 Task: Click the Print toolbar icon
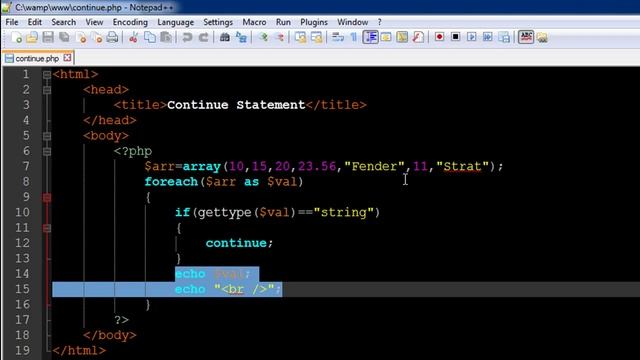112,38
